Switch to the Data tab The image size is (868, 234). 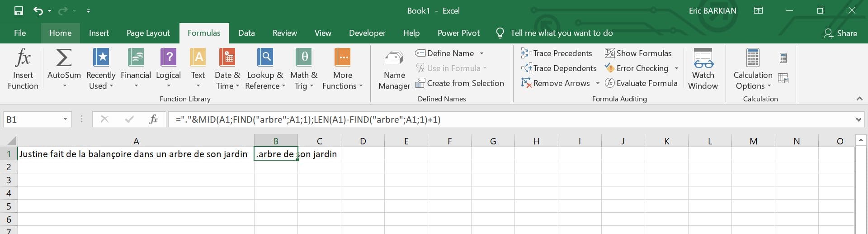coord(246,33)
